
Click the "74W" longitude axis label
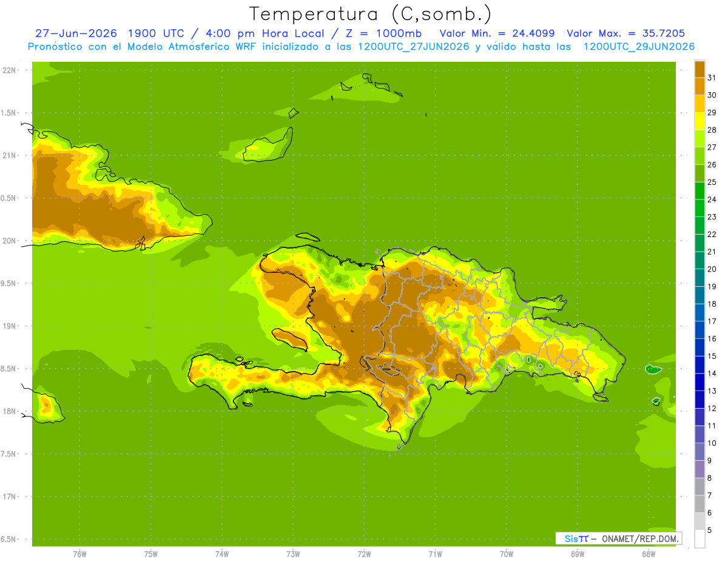(222, 554)
